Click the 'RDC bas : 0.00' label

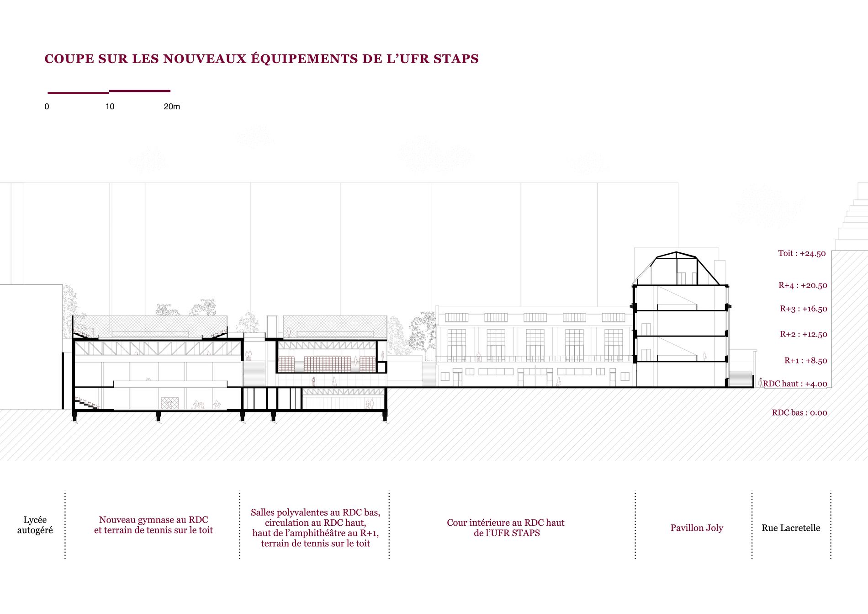[799, 413]
